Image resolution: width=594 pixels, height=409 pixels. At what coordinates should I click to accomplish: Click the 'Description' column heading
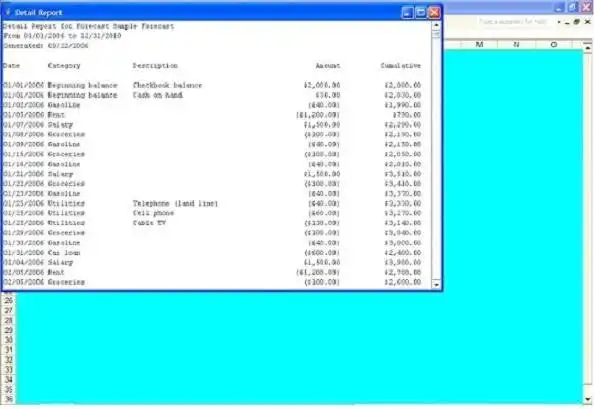coord(155,66)
